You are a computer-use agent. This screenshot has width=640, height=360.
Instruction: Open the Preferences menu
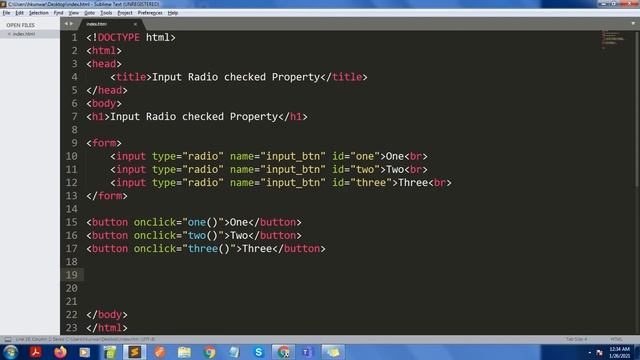click(150, 13)
